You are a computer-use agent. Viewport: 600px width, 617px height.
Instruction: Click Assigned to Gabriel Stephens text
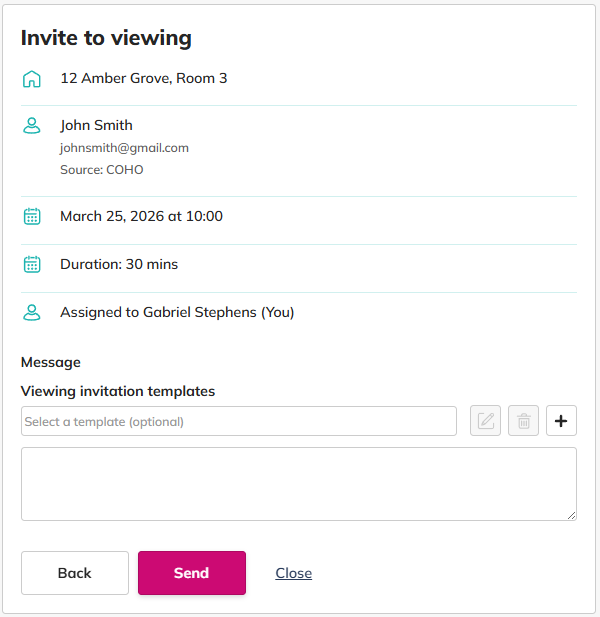click(x=177, y=312)
